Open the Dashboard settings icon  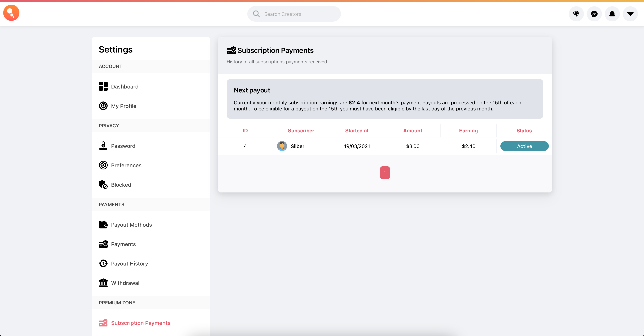[x=103, y=87]
